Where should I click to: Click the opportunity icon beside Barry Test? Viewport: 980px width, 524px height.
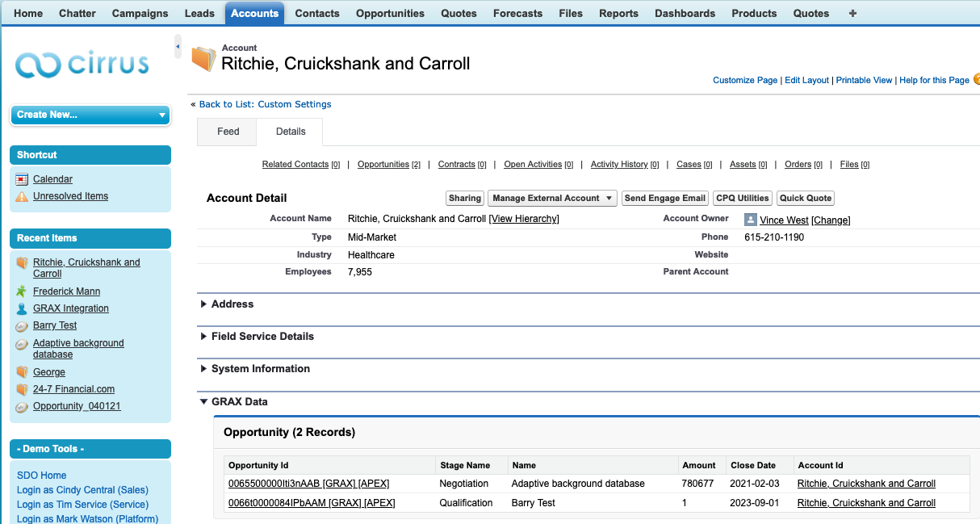coord(22,326)
